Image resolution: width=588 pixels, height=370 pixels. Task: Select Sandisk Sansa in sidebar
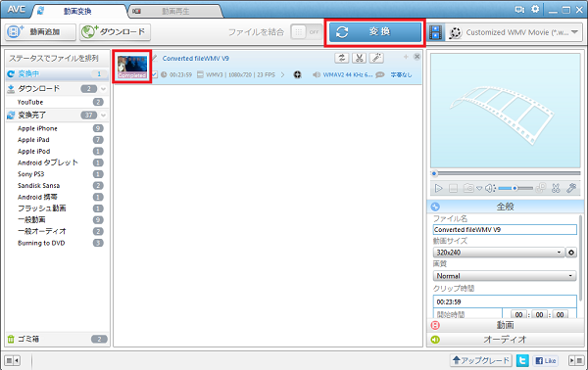coord(57,186)
